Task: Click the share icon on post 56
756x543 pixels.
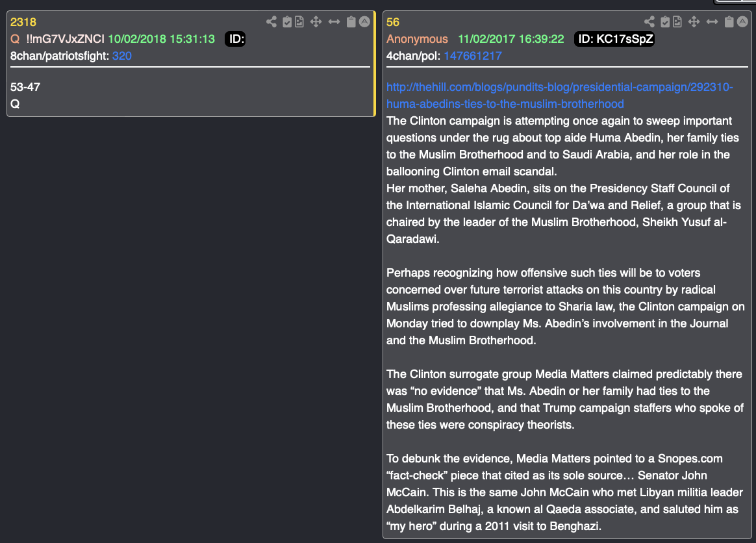Action: click(x=649, y=21)
